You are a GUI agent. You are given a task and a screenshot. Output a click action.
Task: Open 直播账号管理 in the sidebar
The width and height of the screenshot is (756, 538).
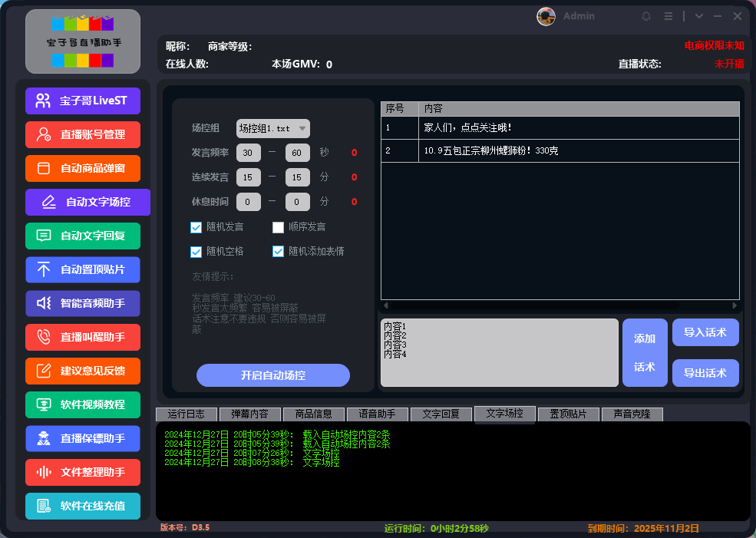tap(82, 134)
